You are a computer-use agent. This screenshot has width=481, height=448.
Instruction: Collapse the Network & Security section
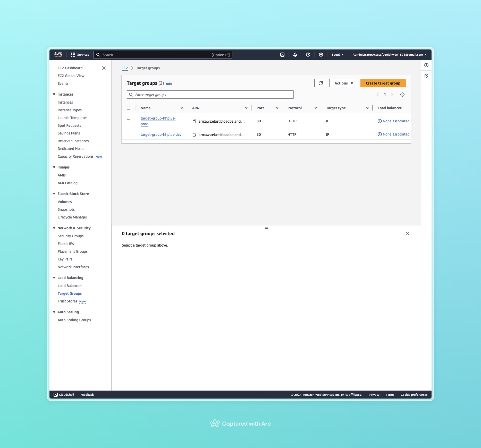click(54, 228)
